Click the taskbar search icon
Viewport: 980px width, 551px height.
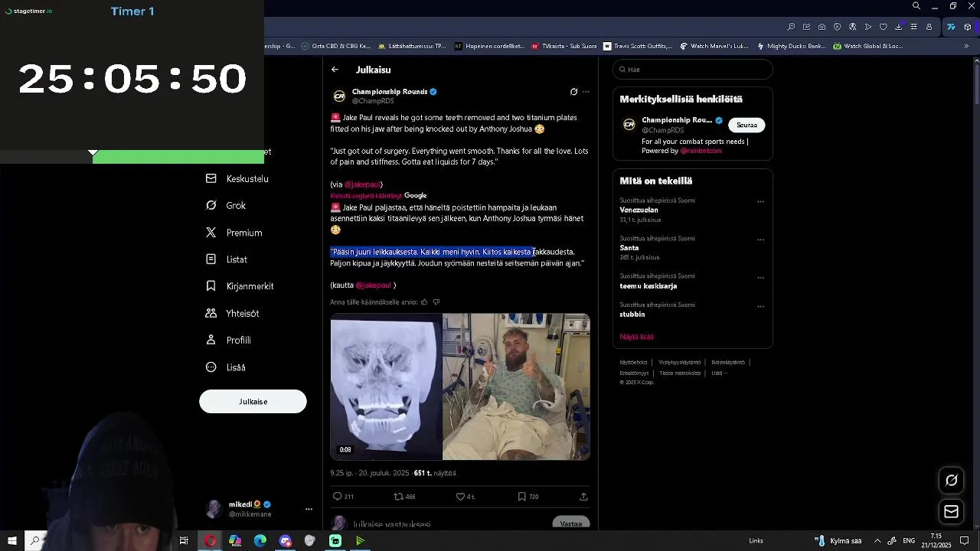[x=34, y=541]
